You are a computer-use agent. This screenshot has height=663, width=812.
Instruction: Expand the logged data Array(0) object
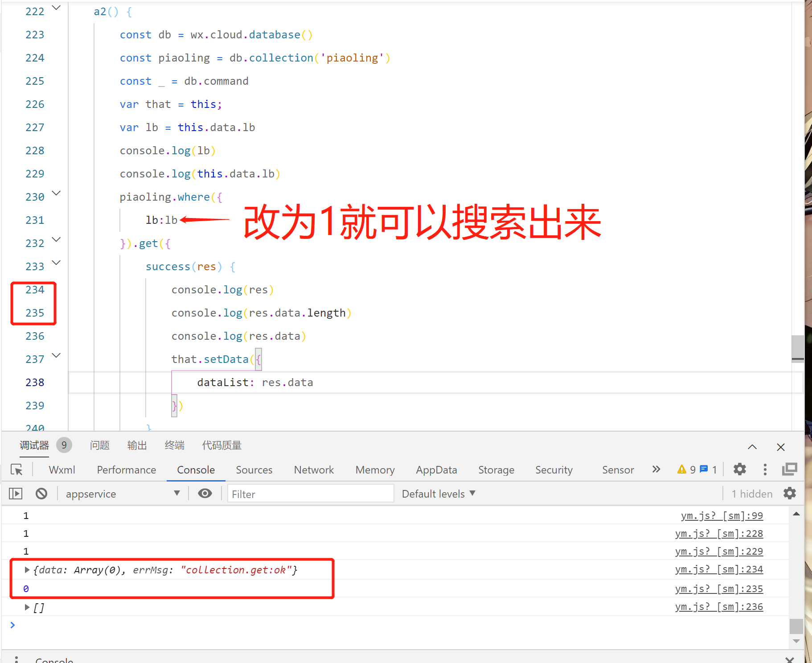click(27, 569)
